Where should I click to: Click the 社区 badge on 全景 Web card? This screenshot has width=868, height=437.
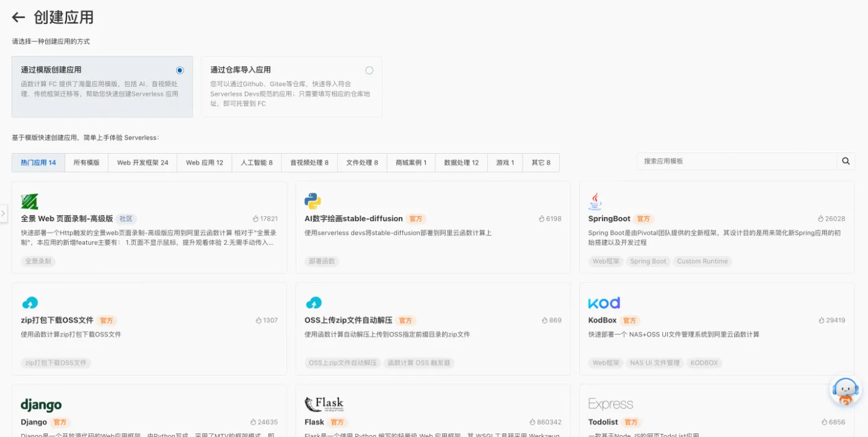126,219
